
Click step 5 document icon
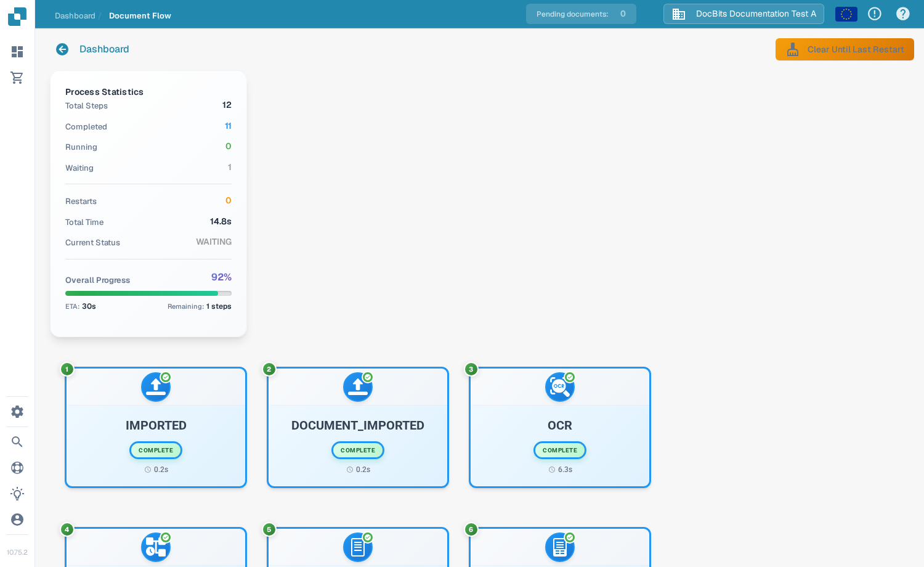pyautogui.click(x=358, y=547)
